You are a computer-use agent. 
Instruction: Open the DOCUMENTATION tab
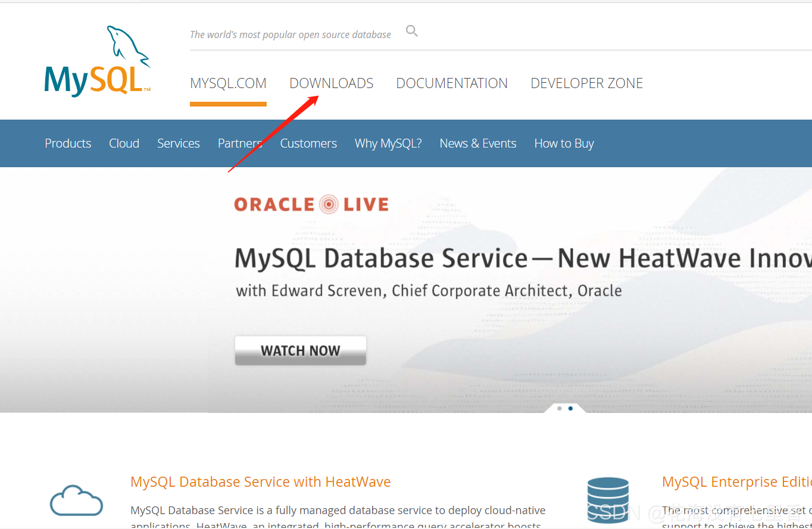click(x=452, y=83)
